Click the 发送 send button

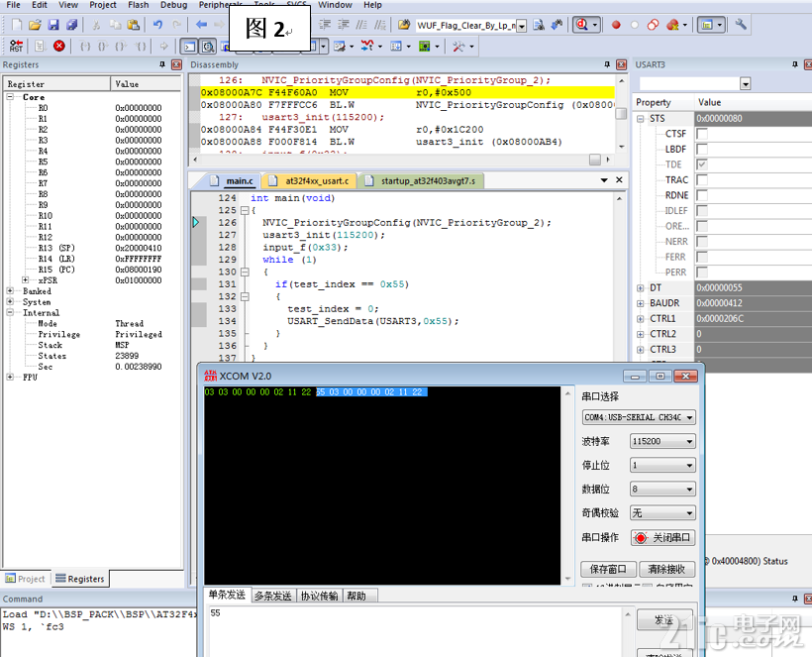pyautogui.click(x=664, y=619)
